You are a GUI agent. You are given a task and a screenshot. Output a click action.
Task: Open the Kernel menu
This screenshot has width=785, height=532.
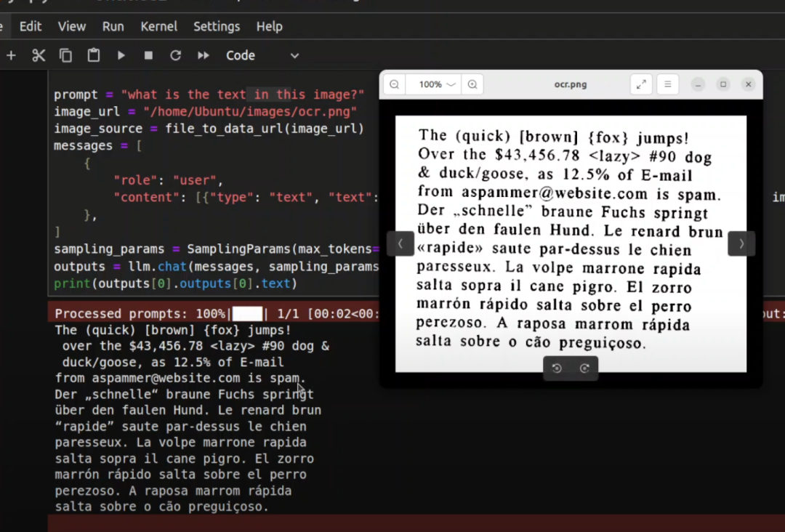coord(158,26)
